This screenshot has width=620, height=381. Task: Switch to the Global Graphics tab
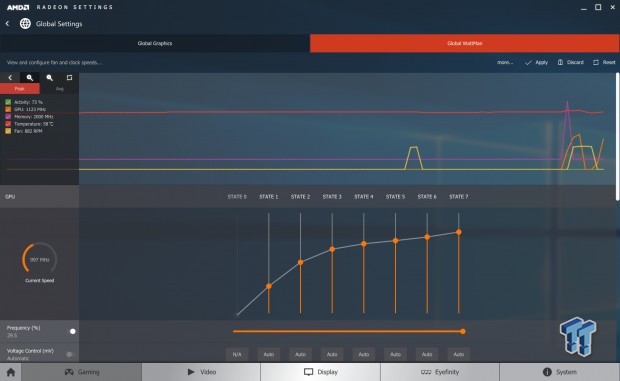(155, 43)
